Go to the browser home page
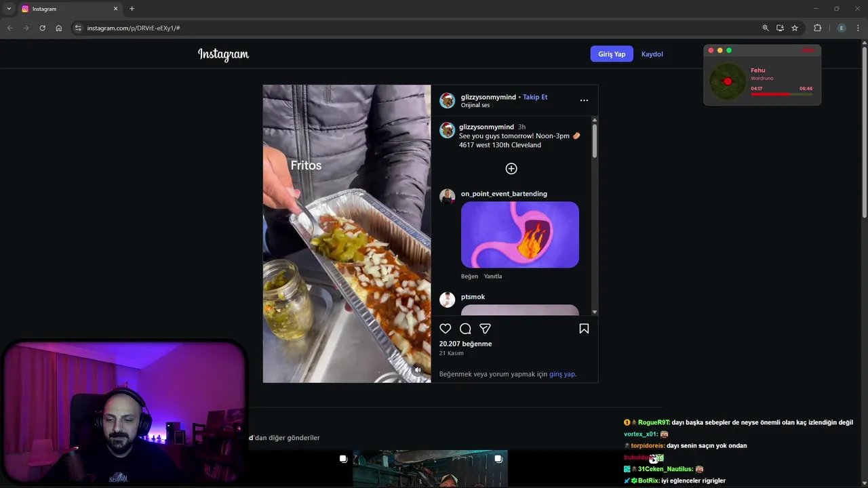 tap(58, 28)
